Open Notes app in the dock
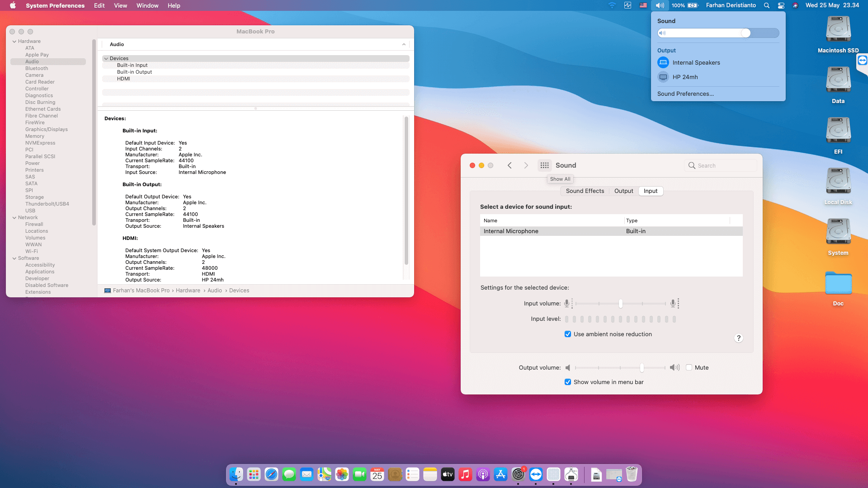Viewport: 868px width, 488px height. [430, 474]
